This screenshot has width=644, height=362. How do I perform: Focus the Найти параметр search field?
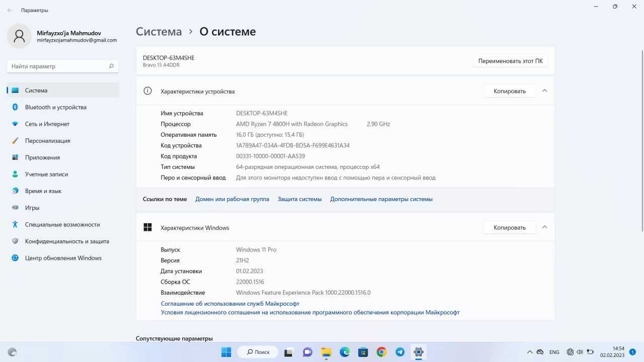coord(63,66)
